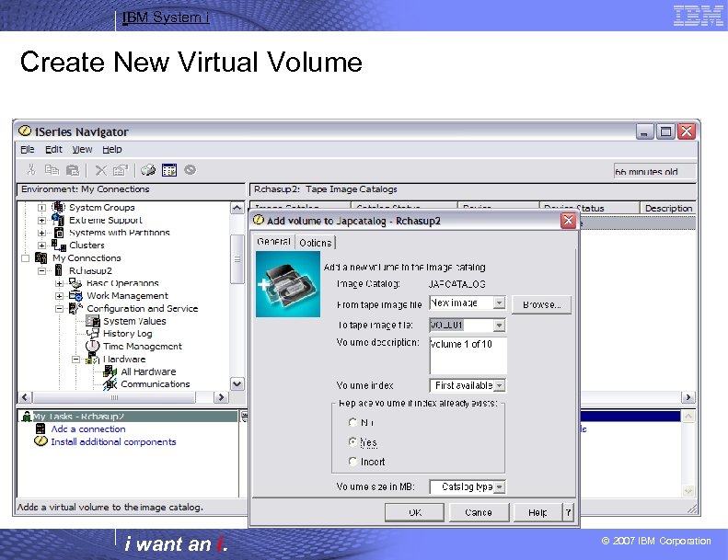Image resolution: width=728 pixels, height=560 pixels.
Task: Click the Extreme Support tree icon
Action: pos(59,220)
